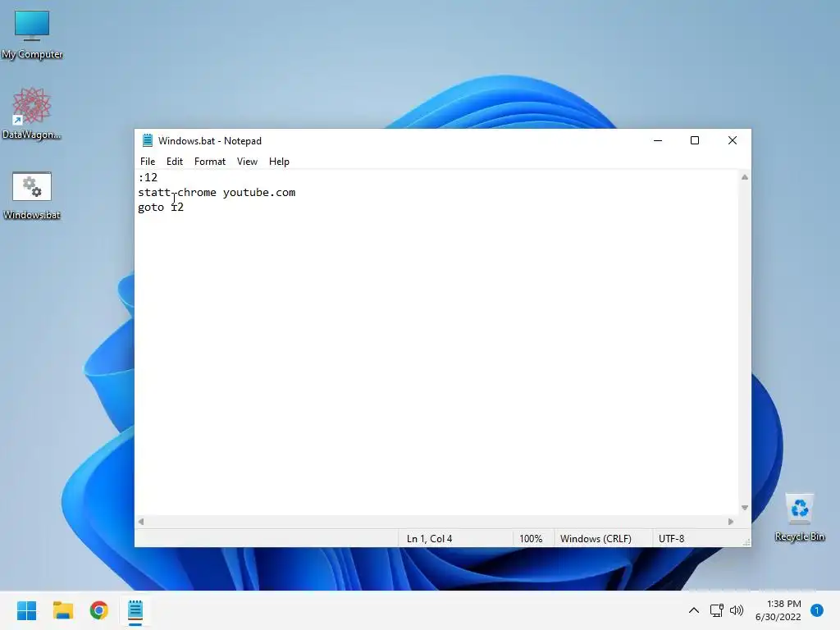Click the 'Windows (CRLF)' status entry
This screenshot has width=840, height=630.
[x=596, y=538]
